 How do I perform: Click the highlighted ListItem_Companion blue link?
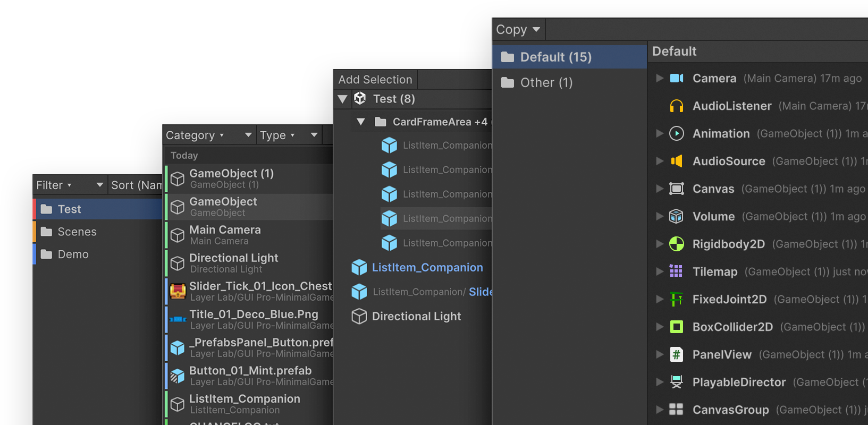(427, 267)
